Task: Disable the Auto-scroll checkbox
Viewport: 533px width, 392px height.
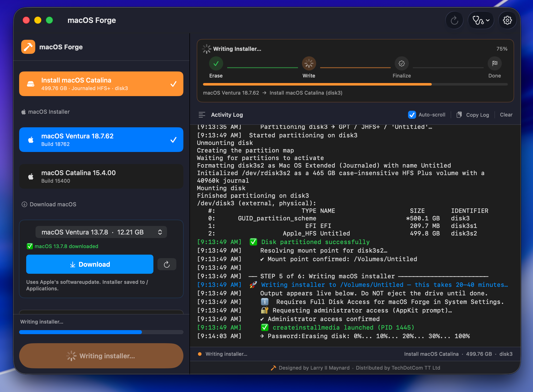Action: 412,115
